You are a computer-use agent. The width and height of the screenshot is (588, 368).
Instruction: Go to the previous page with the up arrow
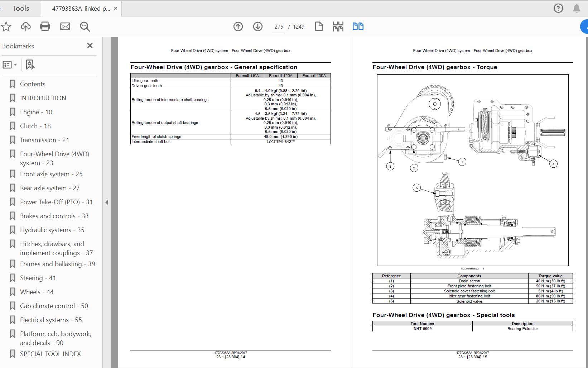[x=238, y=27]
